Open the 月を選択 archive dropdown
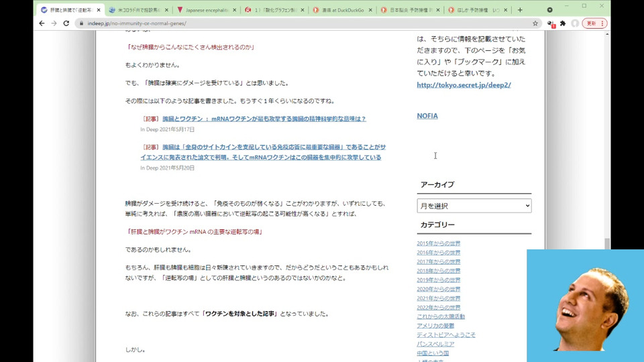Viewport: 644px width, 362px height. point(474,206)
